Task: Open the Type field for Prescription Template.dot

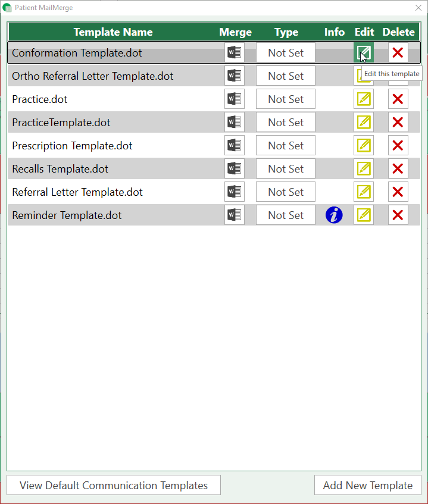Action: tap(286, 146)
